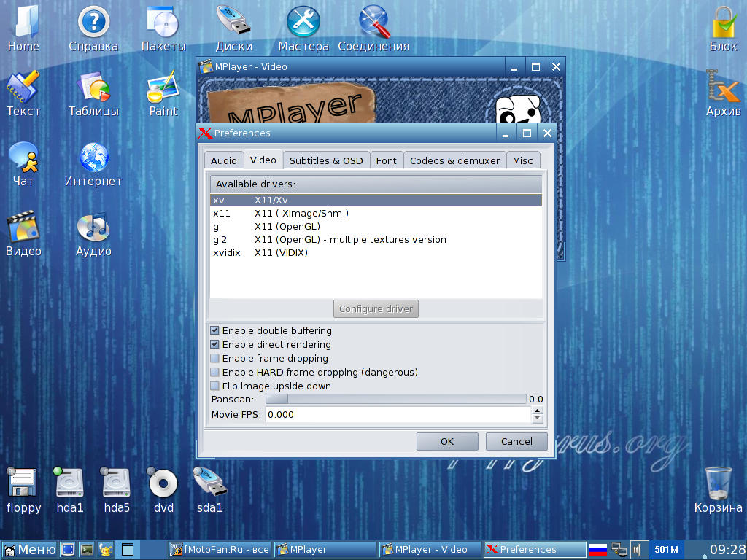Select the Video tab
The height and width of the screenshot is (560, 747).
click(263, 160)
